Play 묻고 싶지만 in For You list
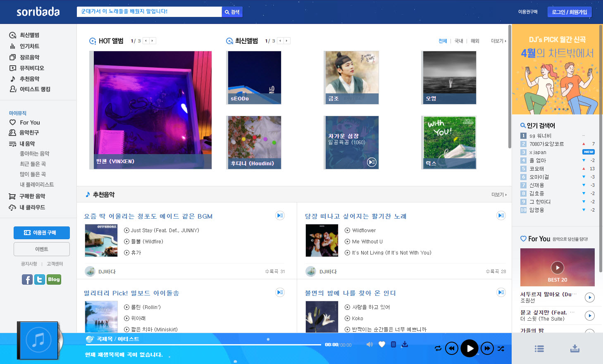 click(590, 316)
